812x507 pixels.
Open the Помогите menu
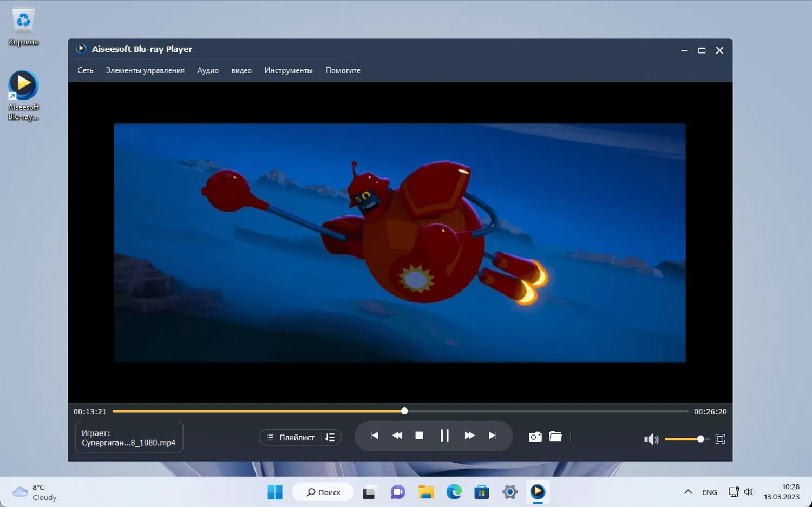343,70
